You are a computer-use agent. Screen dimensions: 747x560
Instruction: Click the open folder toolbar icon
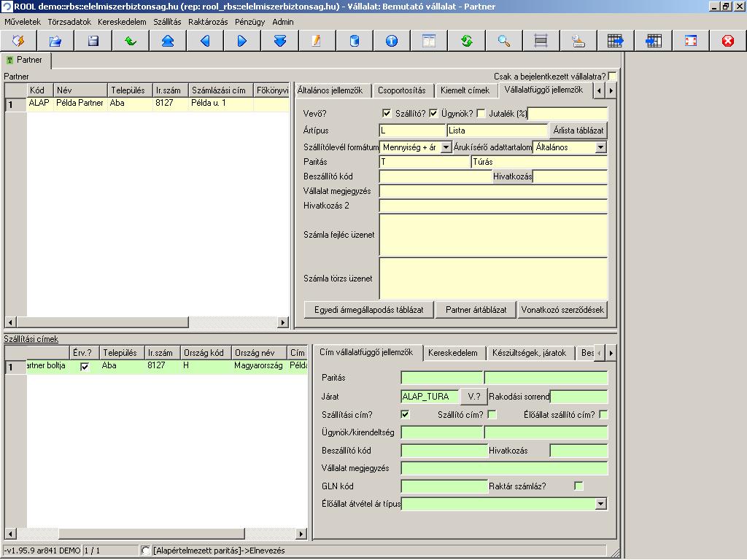click(x=55, y=41)
